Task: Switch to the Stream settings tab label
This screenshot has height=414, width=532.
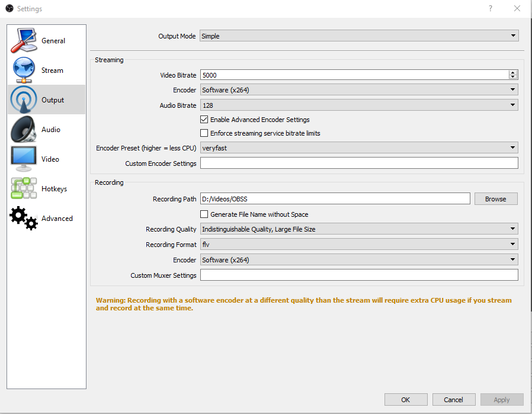Action: click(x=52, y=70)
